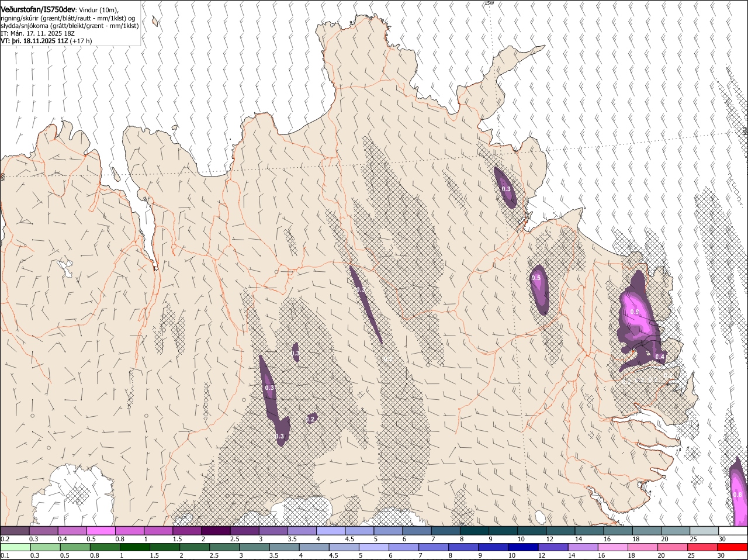This screenshot has width=748, height=560.
Task: Click the '(+17 h)' forecast offset text
Action: 81,41
